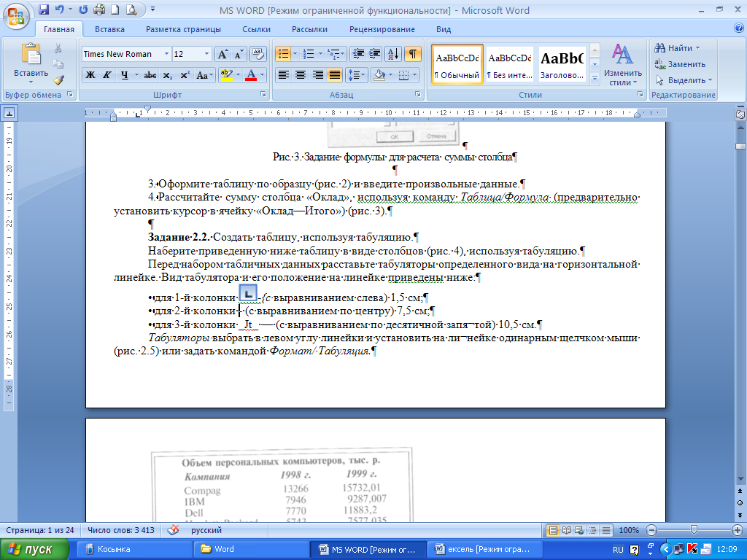
Task: Switch to Draft view in status bar
Action: (606, 530)
